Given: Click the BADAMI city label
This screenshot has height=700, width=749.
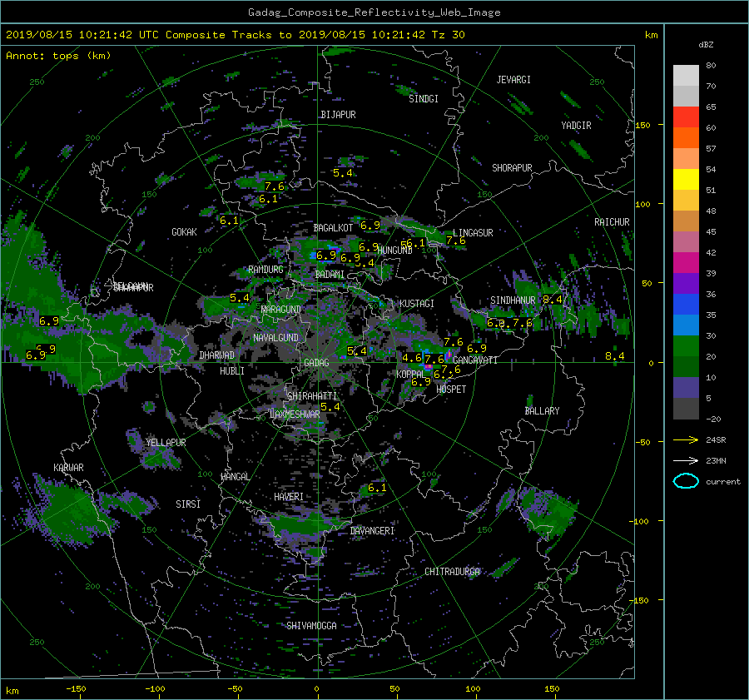Looking at the screenshot, I should [x=330, y=275].
